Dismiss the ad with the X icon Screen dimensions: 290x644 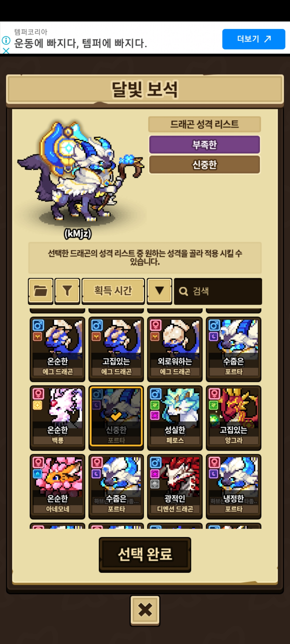[x=6, y=50]
